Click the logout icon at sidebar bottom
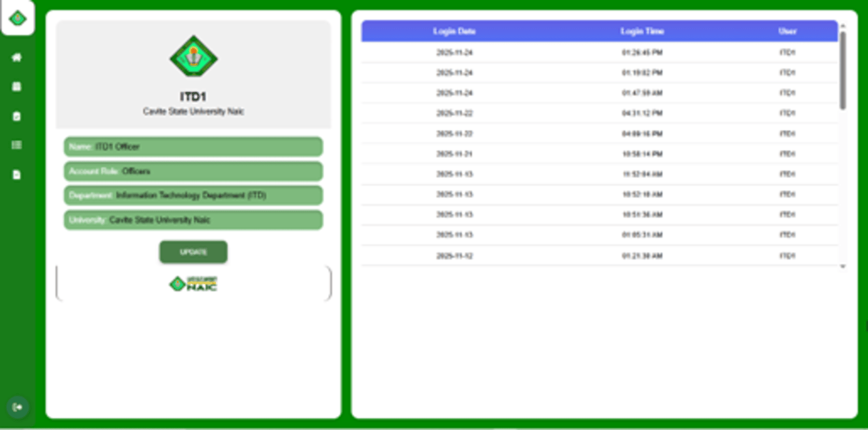The height and width of the screenshot is (430, 868). pos(18,407)
